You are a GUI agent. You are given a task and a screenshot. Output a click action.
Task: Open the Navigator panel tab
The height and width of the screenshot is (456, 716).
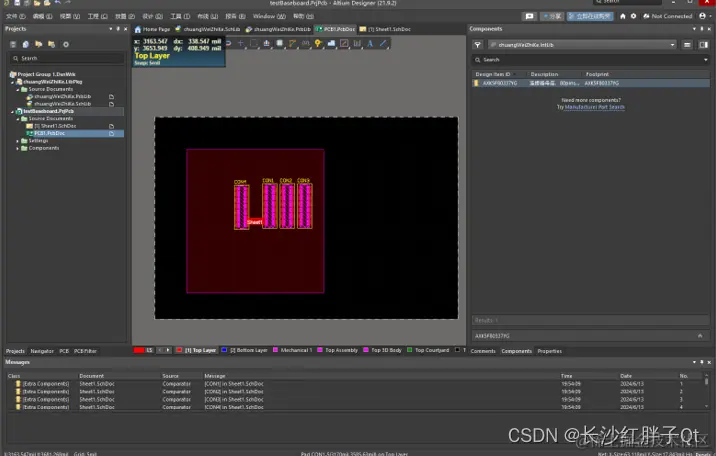click(42, 351)
